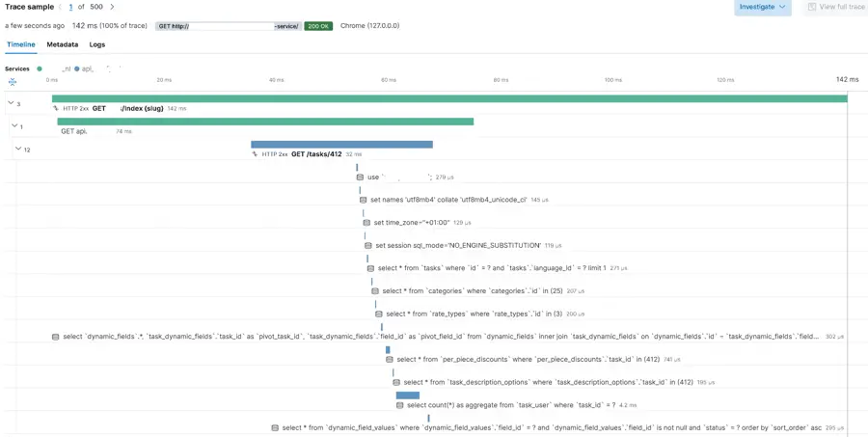Click database icon beside 'set names utf8mb4' span
The image size is (868, 437).
364,200
